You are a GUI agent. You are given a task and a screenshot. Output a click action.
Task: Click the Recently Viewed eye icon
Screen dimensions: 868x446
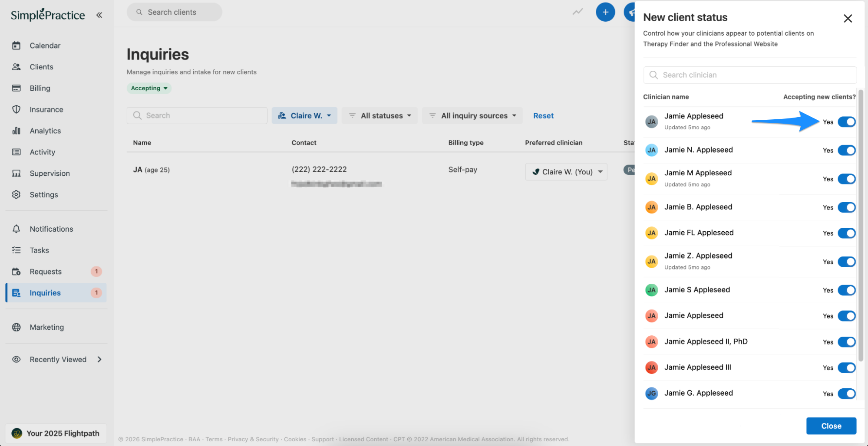point(17,359)
